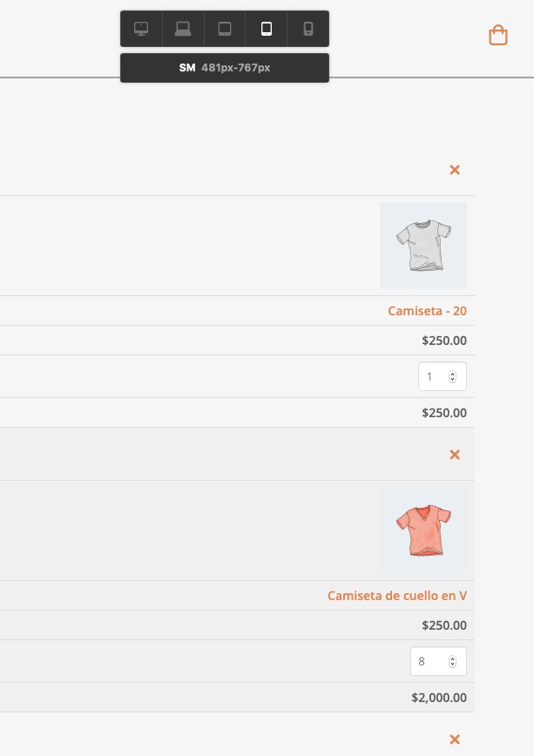Screen dimensions: 534x756
Task: Switch to landscape tablet breakpoint icon
Action: (225, 29)
